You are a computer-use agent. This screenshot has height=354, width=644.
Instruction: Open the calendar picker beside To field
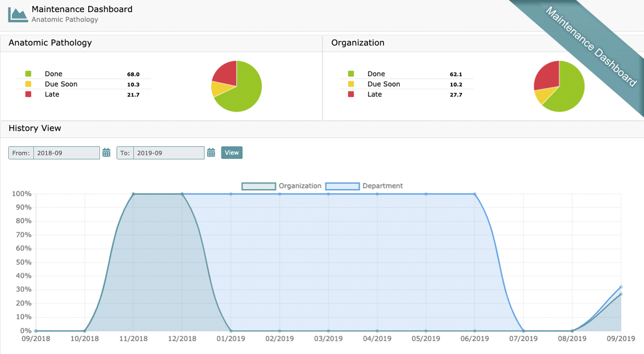[211, 153]
